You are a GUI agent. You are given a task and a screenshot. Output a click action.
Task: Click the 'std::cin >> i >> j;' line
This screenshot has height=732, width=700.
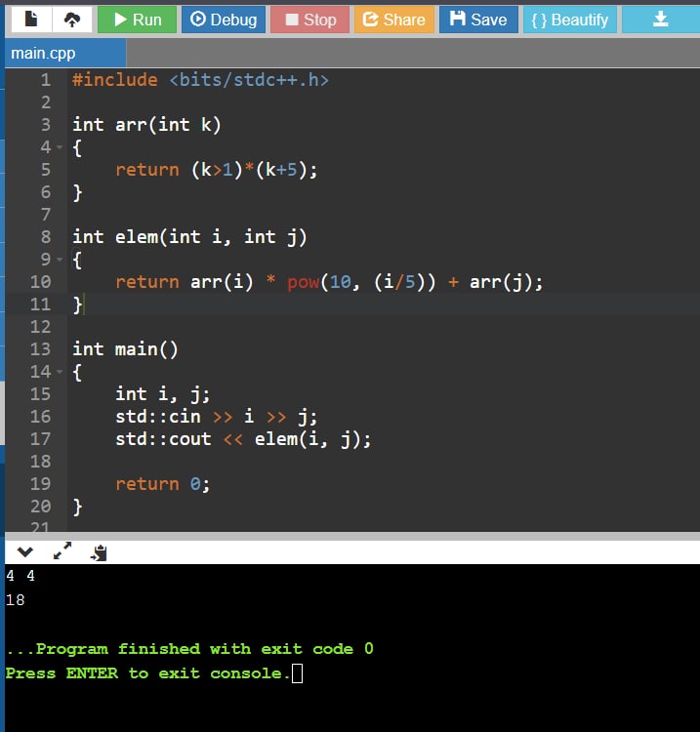(216, 417)
